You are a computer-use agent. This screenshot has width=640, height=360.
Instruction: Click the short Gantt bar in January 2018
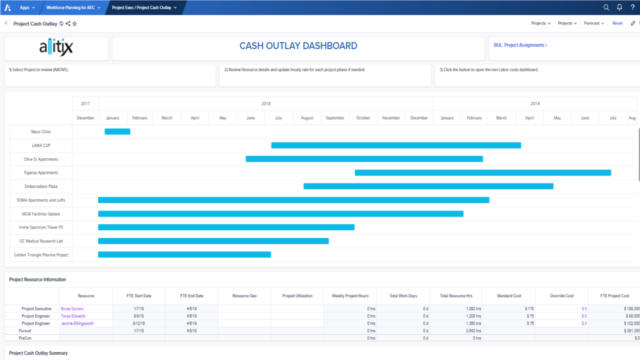click(117, 131)
